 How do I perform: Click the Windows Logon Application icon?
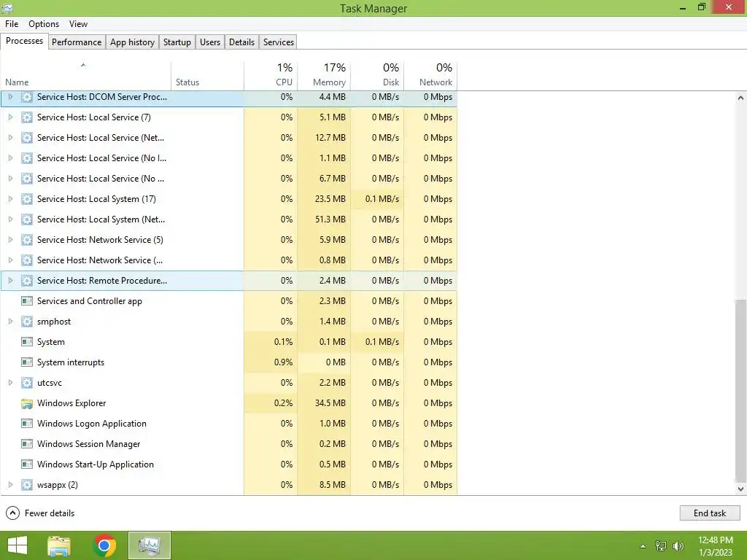(27, 424)
